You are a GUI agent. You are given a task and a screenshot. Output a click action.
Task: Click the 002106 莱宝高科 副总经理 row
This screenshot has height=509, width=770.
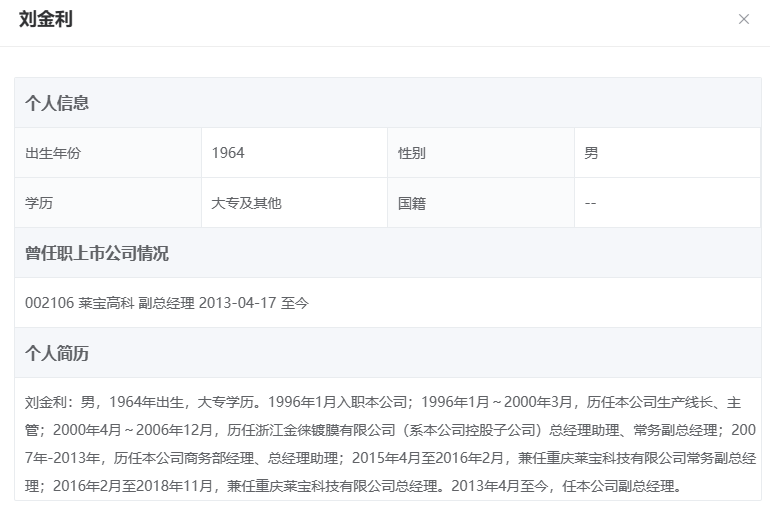(x=388, y=303)
